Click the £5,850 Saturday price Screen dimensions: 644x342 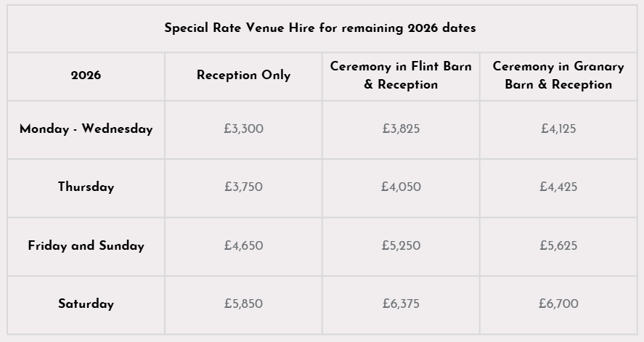[243, 304]
